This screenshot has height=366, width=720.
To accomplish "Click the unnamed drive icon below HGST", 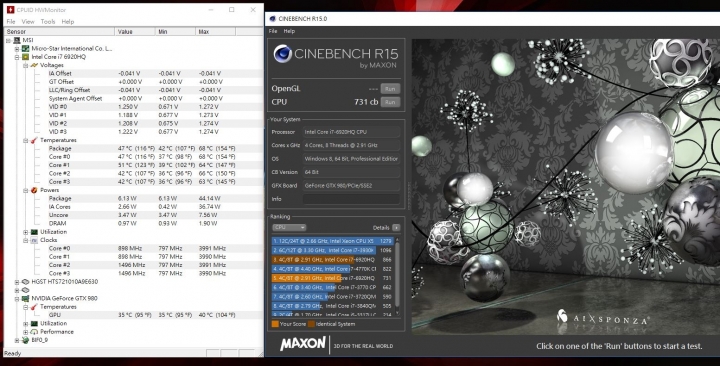I will tap(26, 290).
